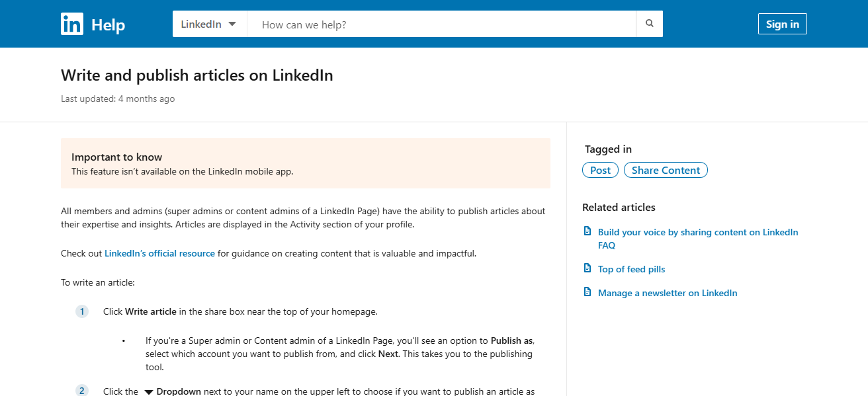Focus the How can we help search field
The height and width of the screenshot is (396, 868).
(x=441, y=24)
